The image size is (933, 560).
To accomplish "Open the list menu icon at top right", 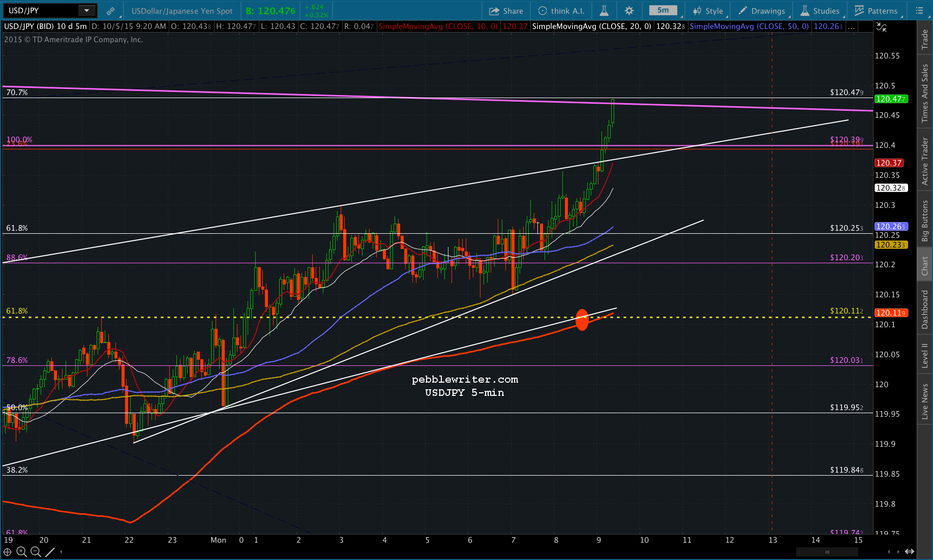I will pos(919,11).
